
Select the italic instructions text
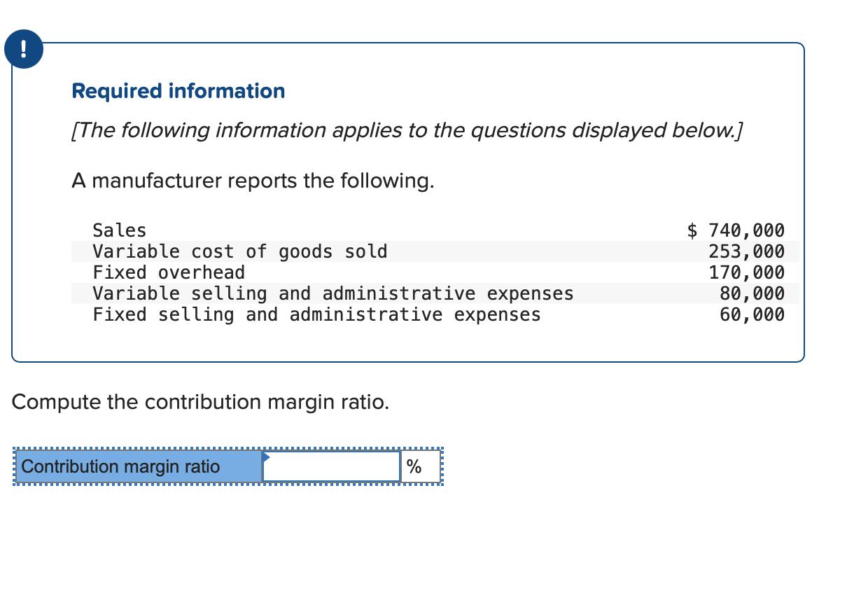pos(406,130)
